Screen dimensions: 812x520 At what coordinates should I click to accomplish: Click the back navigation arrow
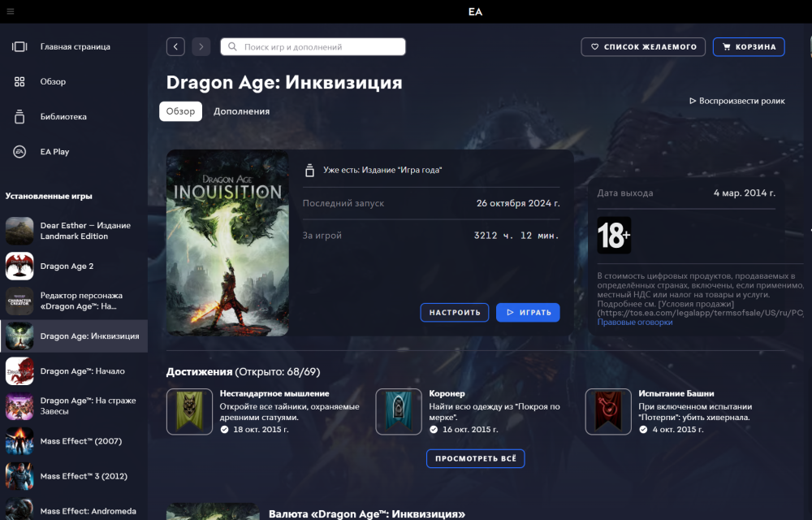coord(175,47)
